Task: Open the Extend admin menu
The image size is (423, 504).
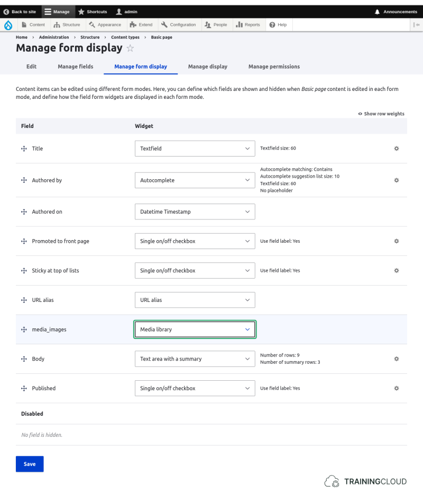Action: point(141,25)
